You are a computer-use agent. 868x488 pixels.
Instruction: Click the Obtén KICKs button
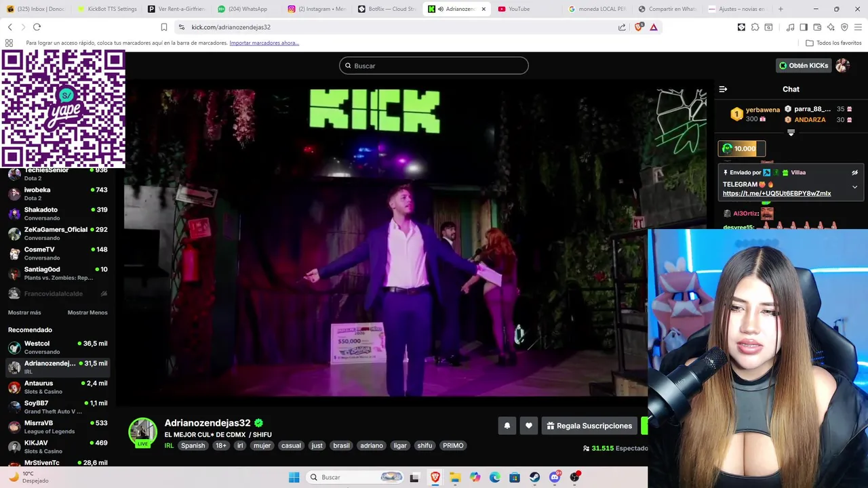pyautogui.click(x=804, y=66)
